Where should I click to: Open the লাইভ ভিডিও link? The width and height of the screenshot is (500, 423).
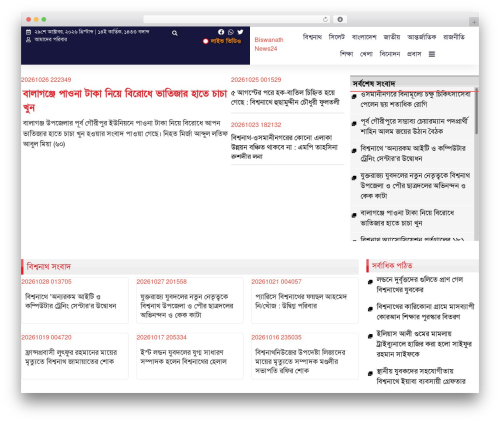(x=226, y=41)
